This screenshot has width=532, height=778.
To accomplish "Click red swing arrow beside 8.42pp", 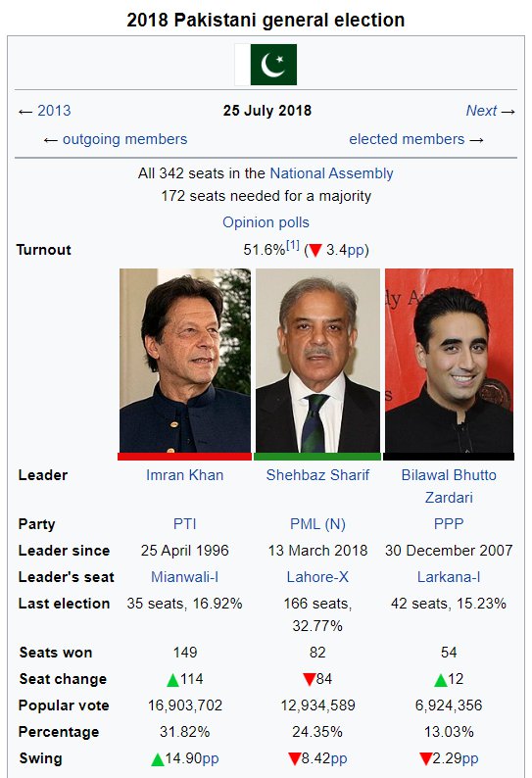I will click(294, 758).
